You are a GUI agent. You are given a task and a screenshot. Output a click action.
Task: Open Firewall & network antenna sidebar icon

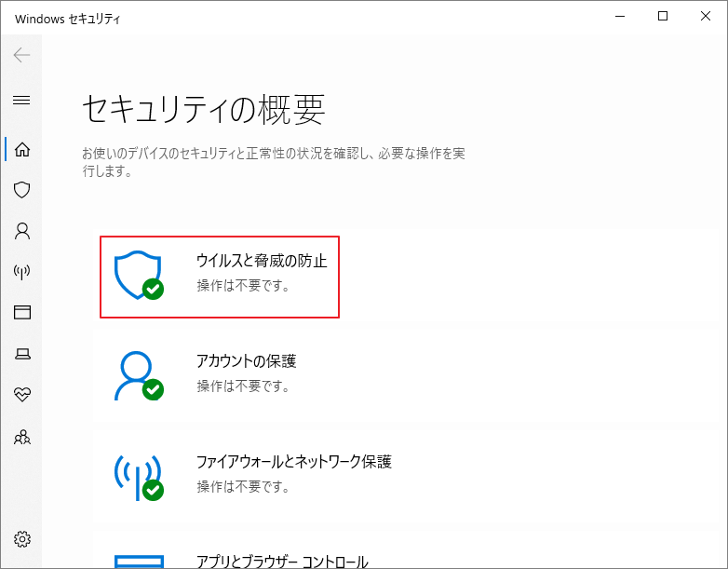(x=21, y=272)
